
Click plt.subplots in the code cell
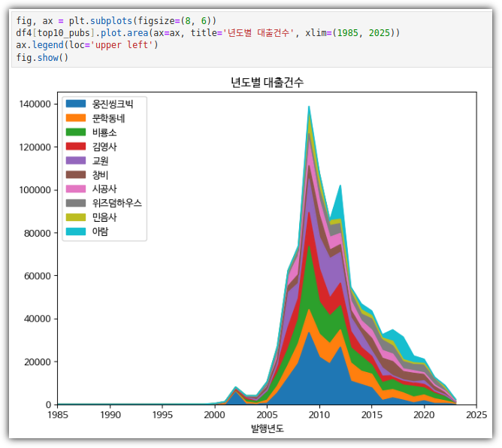click(x=101, y=21)
